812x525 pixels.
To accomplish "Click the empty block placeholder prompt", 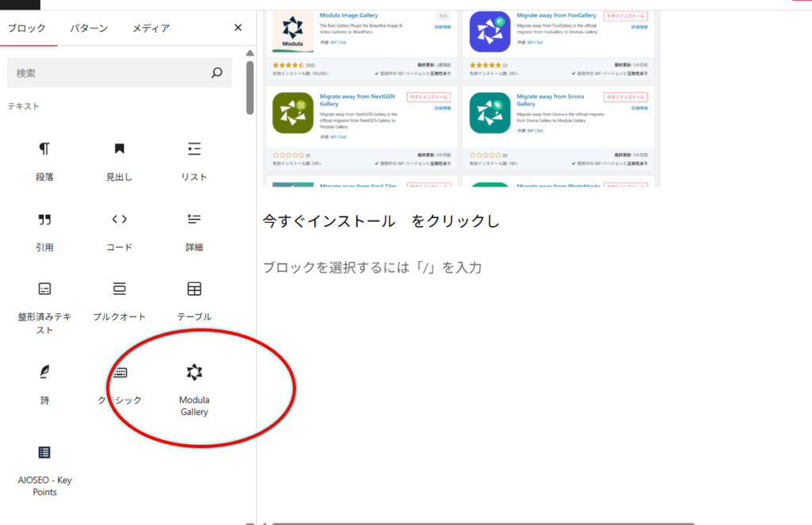I will tap(373, 267).
